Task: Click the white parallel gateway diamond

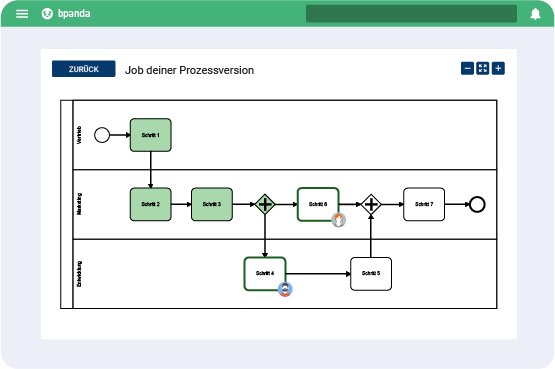Action: [x=371, y=204]
